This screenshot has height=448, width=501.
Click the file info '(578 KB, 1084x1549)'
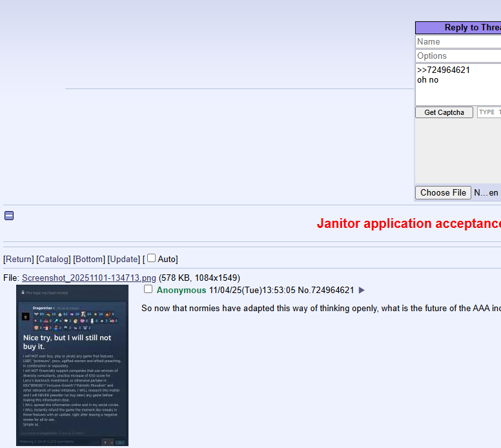coord(199,278)
